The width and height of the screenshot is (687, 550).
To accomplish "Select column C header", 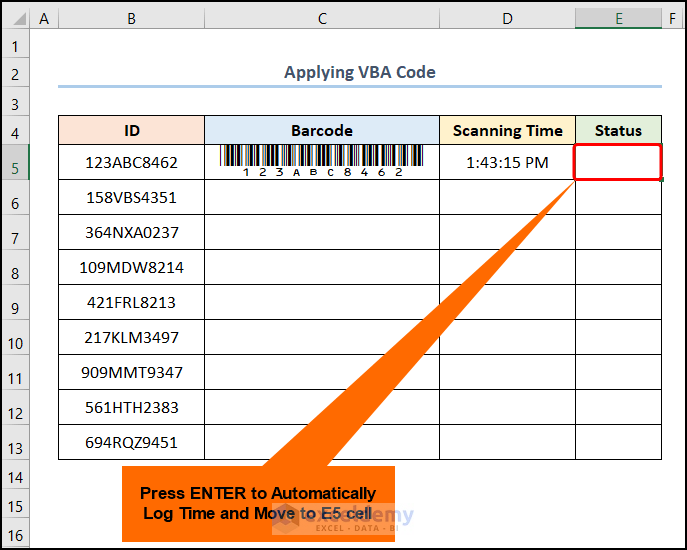I will coord(322,19).
